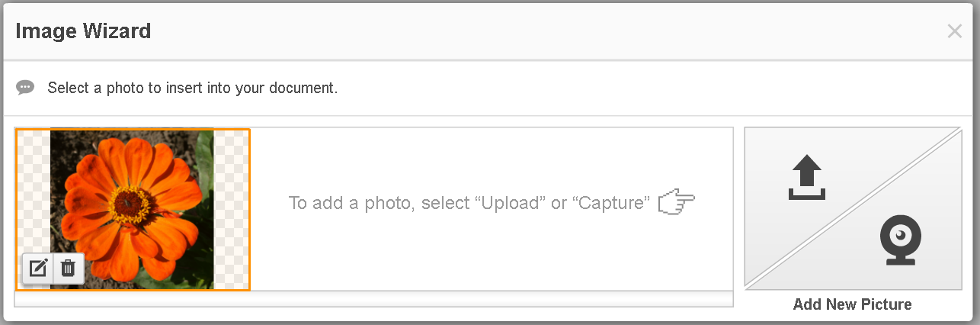The height and width of the screenshot is (325, 980).
Task: Click the horizontal scrollbar under the photo strip
Action: tap(373, 299)
